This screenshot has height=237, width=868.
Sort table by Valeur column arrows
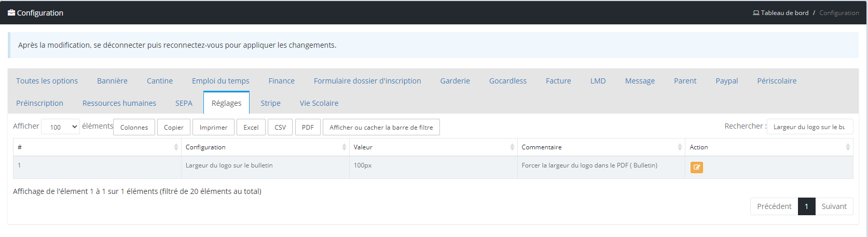[x=512, y=147]
